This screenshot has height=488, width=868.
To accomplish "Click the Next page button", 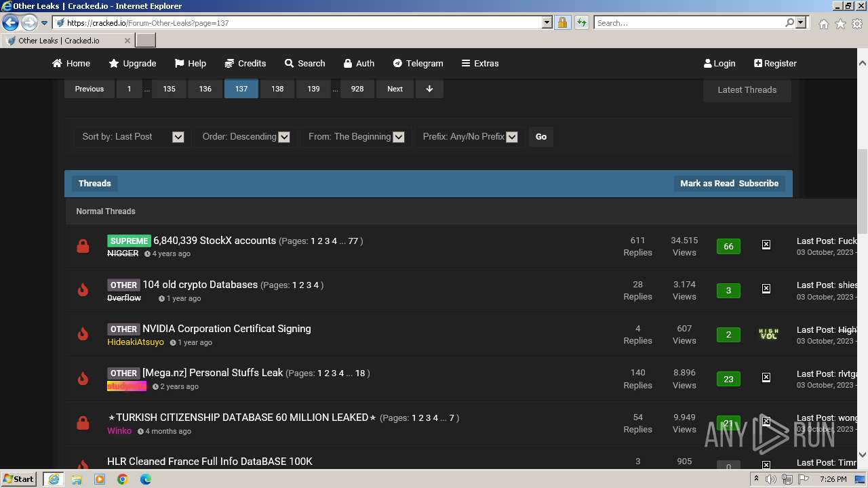I will point(395,89).
